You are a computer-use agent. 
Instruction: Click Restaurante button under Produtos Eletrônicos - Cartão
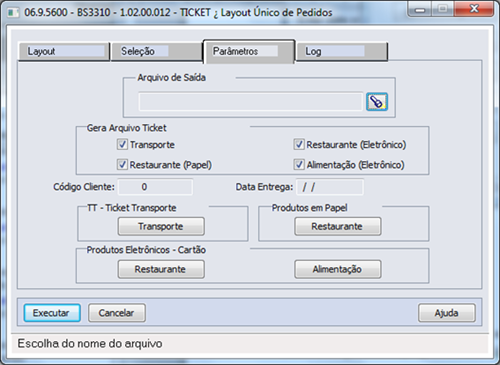161,269
